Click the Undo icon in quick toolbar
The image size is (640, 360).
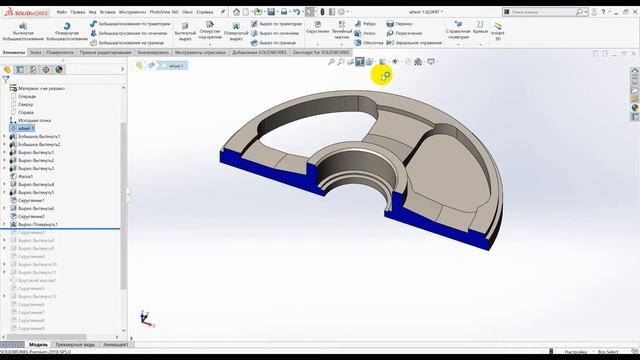point(297,12)
